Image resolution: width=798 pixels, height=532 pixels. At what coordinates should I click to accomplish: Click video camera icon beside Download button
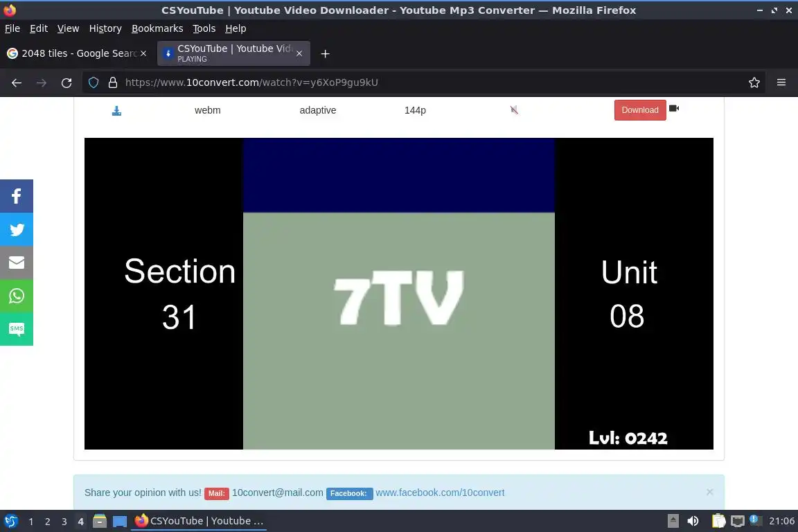click(x=674, y=109)
